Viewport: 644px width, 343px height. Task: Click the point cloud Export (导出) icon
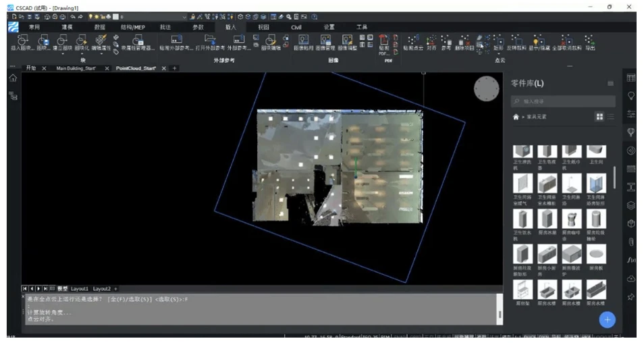[589, 40]
